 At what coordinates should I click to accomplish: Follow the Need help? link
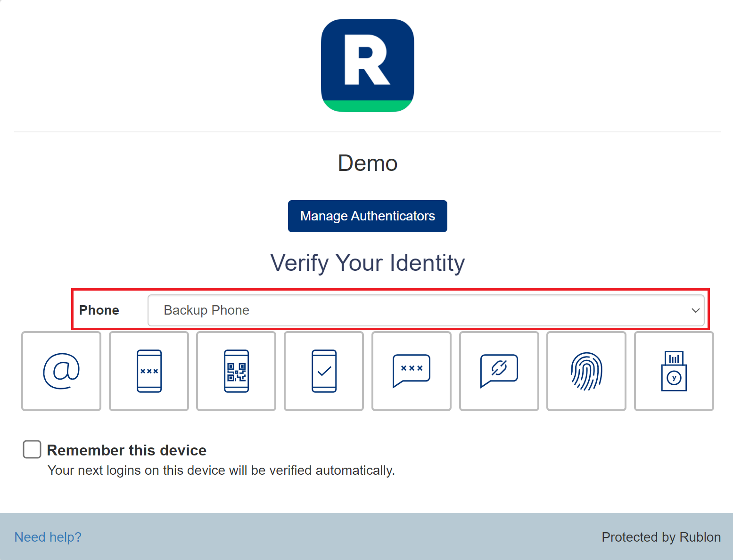(48, 537)
